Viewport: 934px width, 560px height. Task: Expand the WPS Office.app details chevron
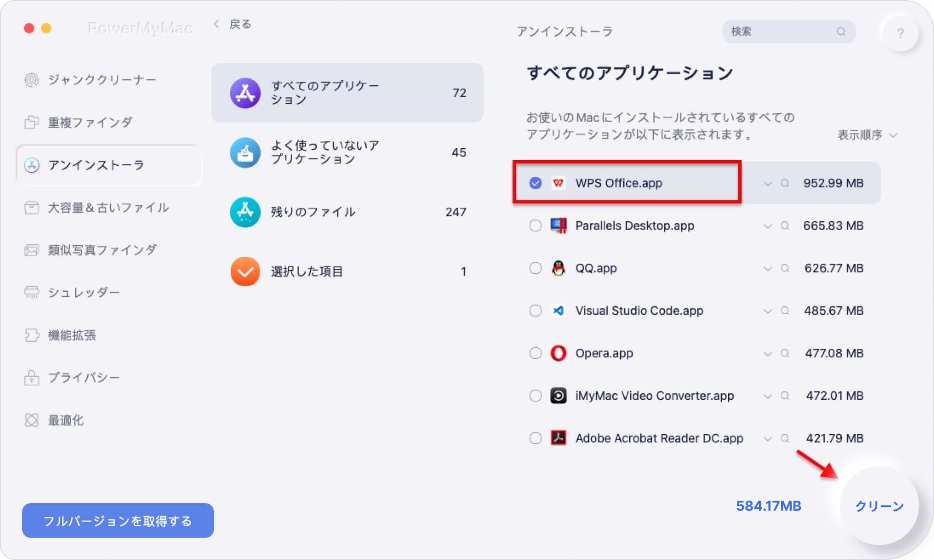766,182
